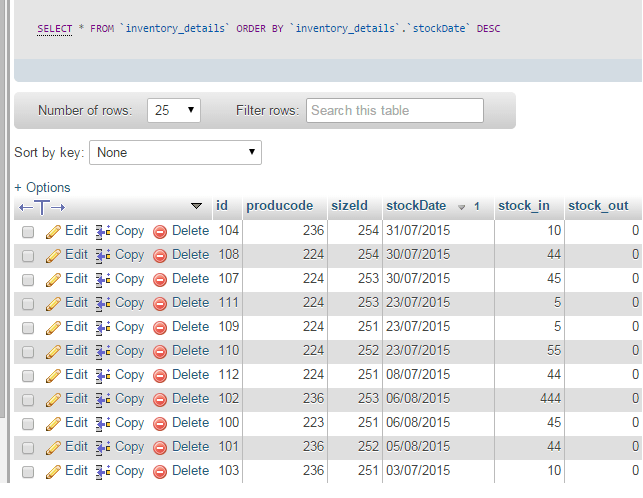643x498 pixels.
Task: Click the producode value 223 cell
Action: (x=313, y=423)
